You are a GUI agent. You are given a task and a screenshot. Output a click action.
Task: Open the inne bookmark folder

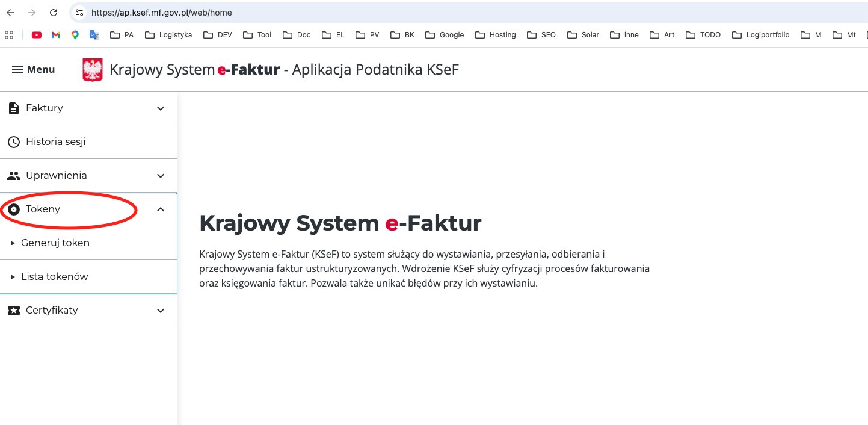(x=624, y=35)
